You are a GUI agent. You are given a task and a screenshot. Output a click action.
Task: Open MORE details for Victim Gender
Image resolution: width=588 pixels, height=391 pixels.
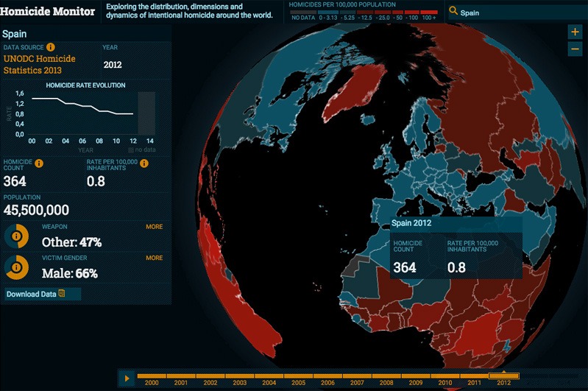(x=154, y=258)
